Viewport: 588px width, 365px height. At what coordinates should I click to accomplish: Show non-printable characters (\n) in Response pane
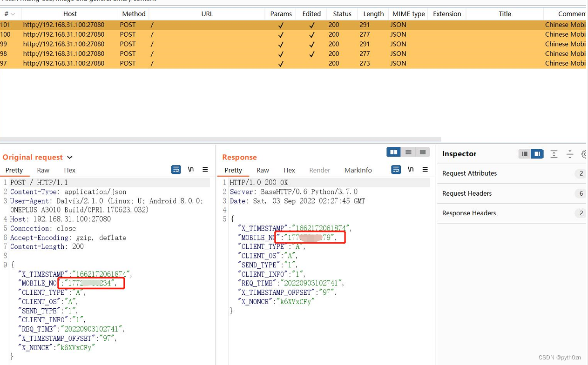coord(411,170)
